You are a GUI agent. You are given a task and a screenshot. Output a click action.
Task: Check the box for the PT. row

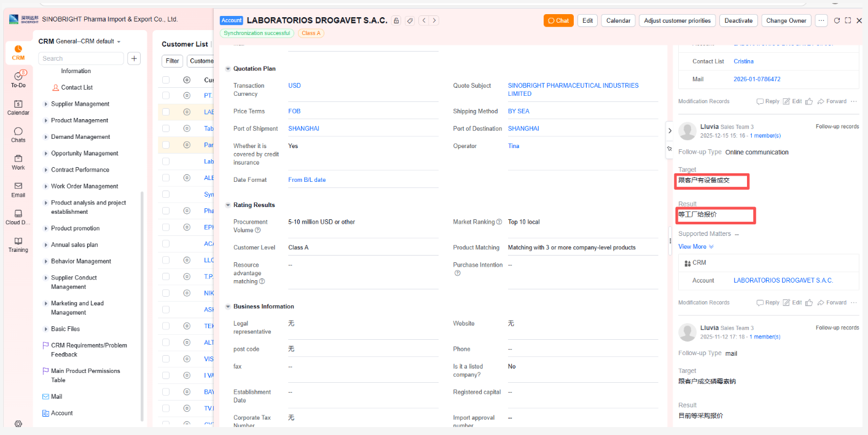[x=166, y=95]
